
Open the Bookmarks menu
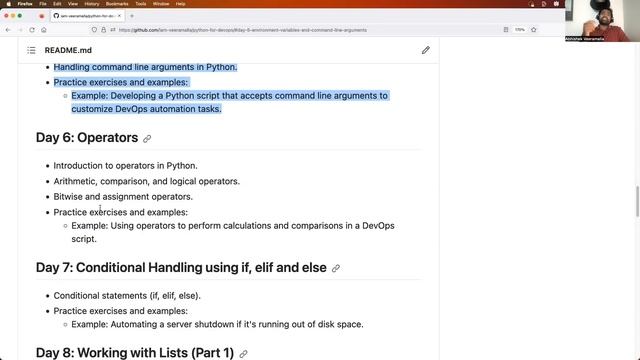pos(117,4)
